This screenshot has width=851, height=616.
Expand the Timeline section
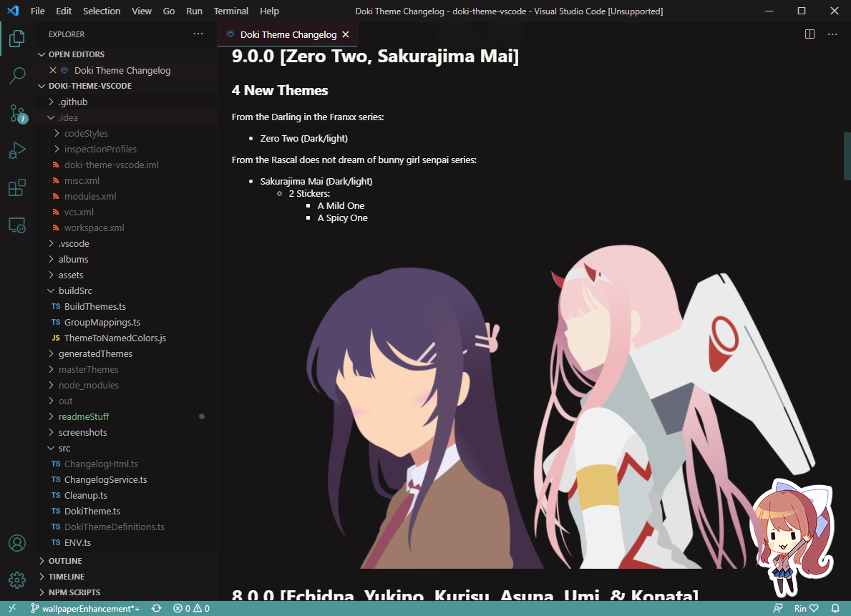pos(125,577)
